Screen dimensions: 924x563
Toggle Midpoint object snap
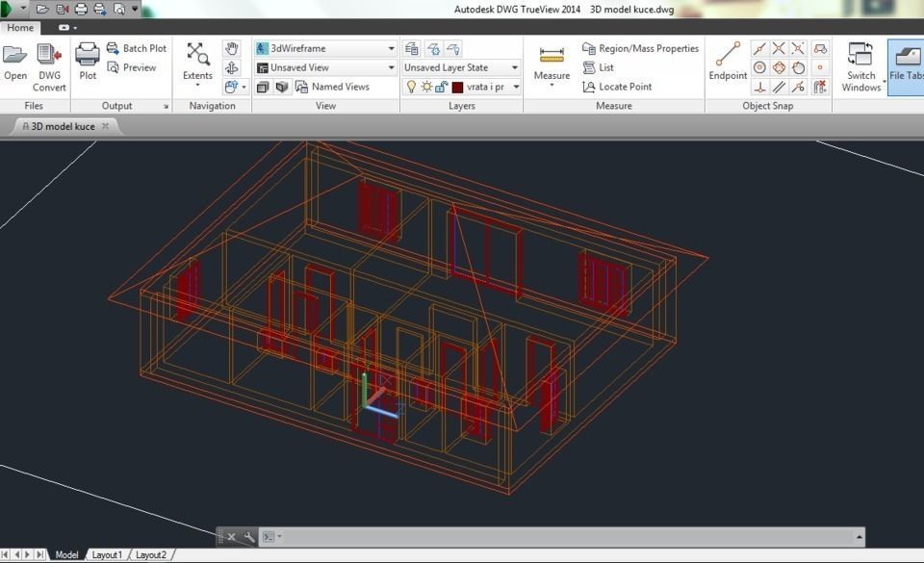point(759,48)
